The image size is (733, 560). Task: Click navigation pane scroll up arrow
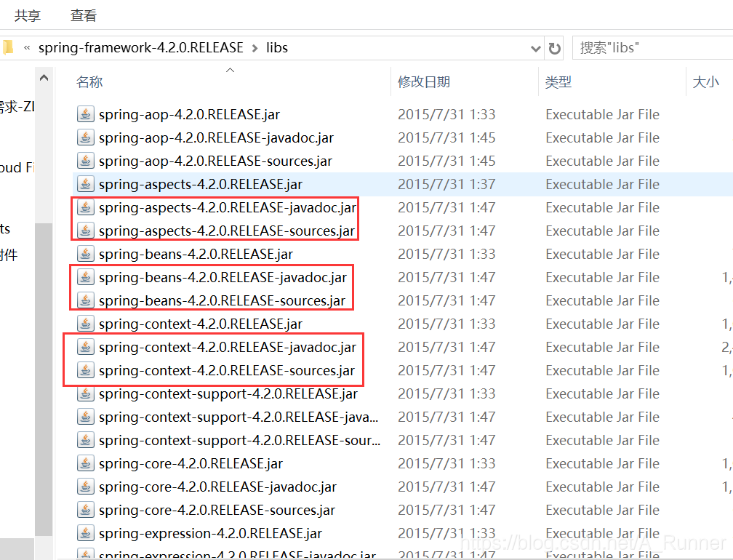pyautogui.click(x=44, y=78)
